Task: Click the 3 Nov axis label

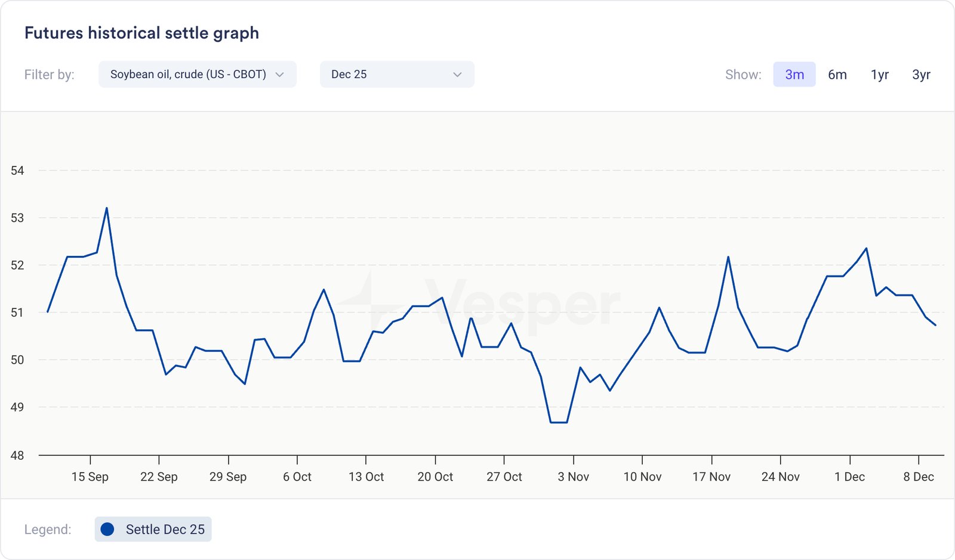Action: pyautogui.click(x=573, y=477)
